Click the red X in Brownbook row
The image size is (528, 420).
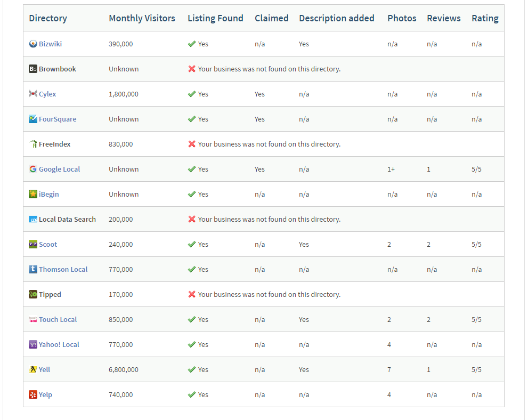point(192,69)
